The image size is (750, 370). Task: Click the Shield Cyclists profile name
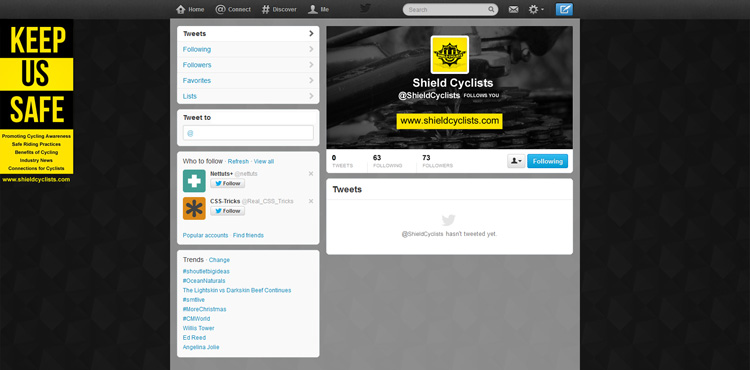tap(452, 83)
